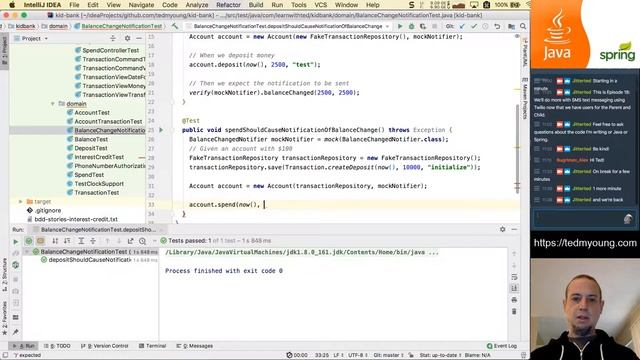Click scroll-from-source icon in Project panel
Image resolution: width=640 pixels, height=360 pixels.
point(113,38)
